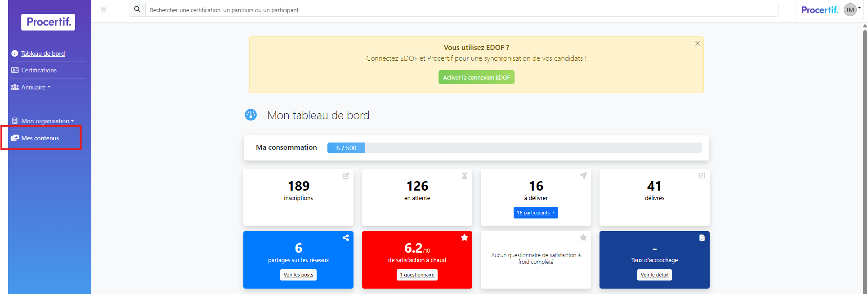Click the check icon on délivrés card
Screen dimensions: 868x294
[702, 176]
